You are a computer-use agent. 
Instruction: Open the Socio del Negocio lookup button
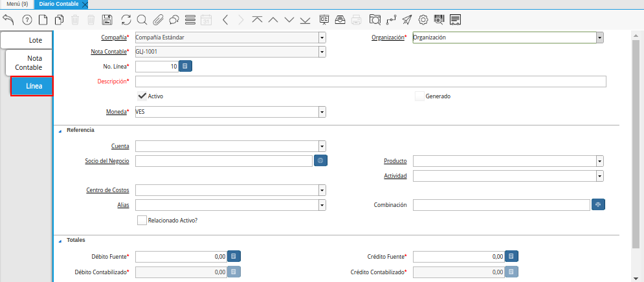pyautogui.click(x=320, y=160)
